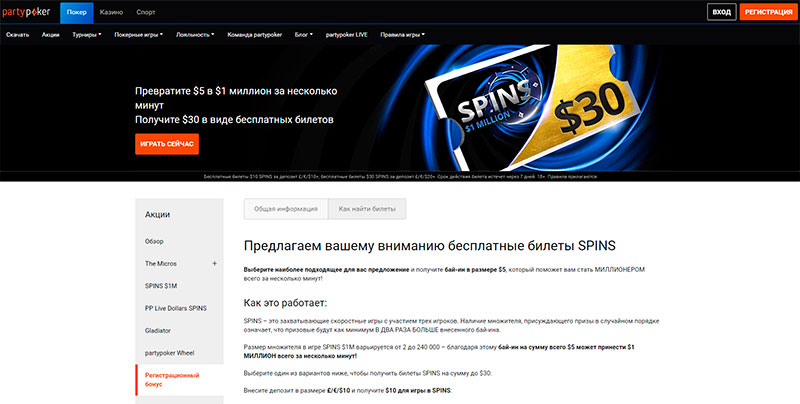Screen dimensions: 800x404
Task: Switch to the Спорт tab
Action: [146, 12]
